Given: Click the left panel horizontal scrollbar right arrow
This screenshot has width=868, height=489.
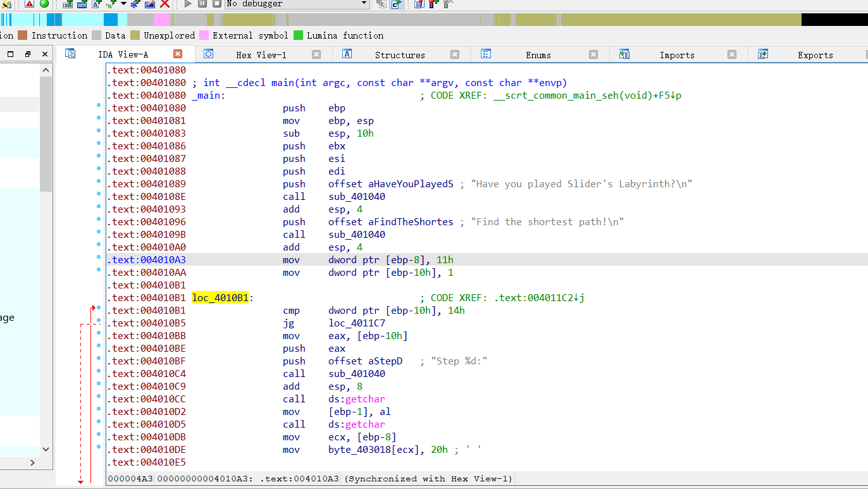Looking at the screenshot, I should (x=34, y=462).
